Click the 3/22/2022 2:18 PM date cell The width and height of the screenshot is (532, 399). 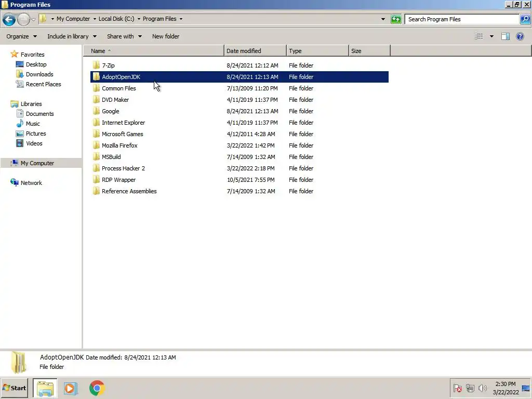click(x=251, y=168)
